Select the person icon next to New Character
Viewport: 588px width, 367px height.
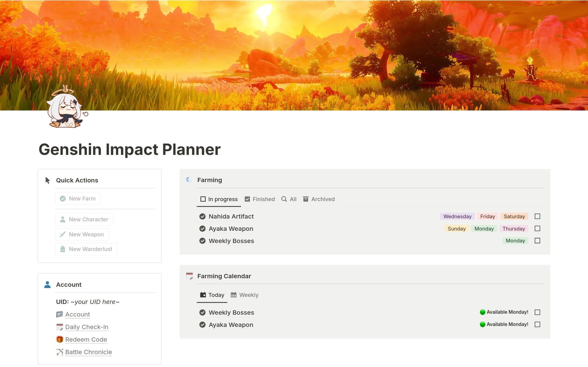coord(62,219)
